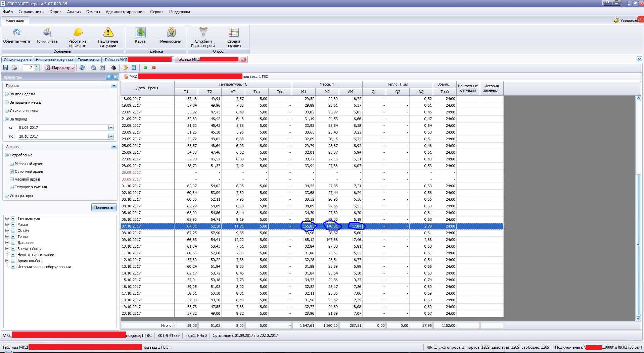Switch to the Точки учета tab
Image resolution: width=644 pixels, height=353 pixels.
(x=89, y=60)
